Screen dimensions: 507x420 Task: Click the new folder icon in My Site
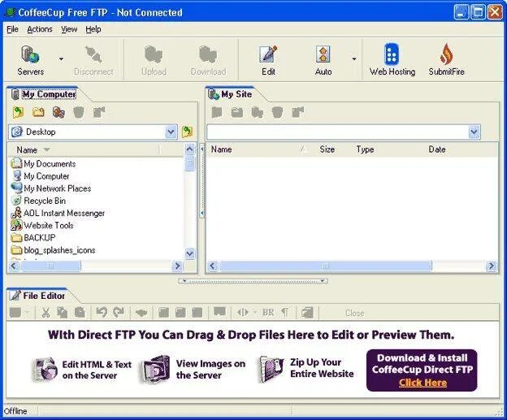237,112
